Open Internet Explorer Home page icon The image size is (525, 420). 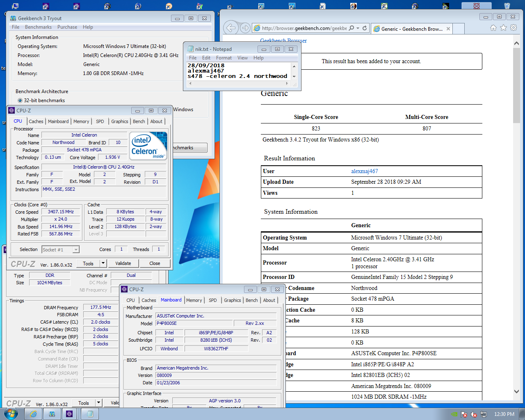(493, 28)
